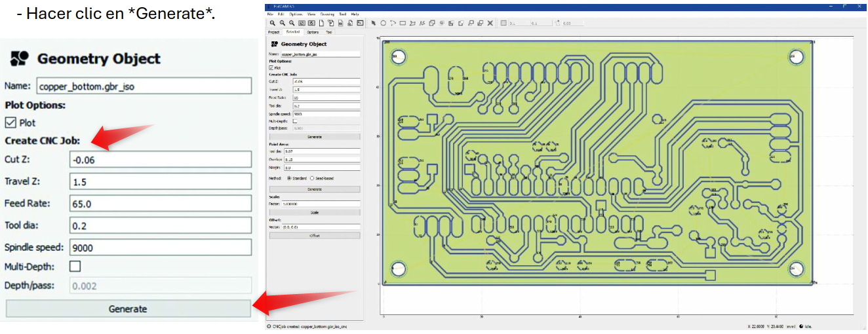Open the File menu
The height and width of the screenshot is (334, 868).
tap(270, 14)
